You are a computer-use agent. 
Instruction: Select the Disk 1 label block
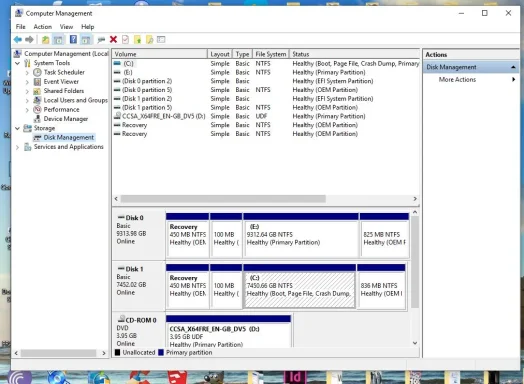[139, 286]
